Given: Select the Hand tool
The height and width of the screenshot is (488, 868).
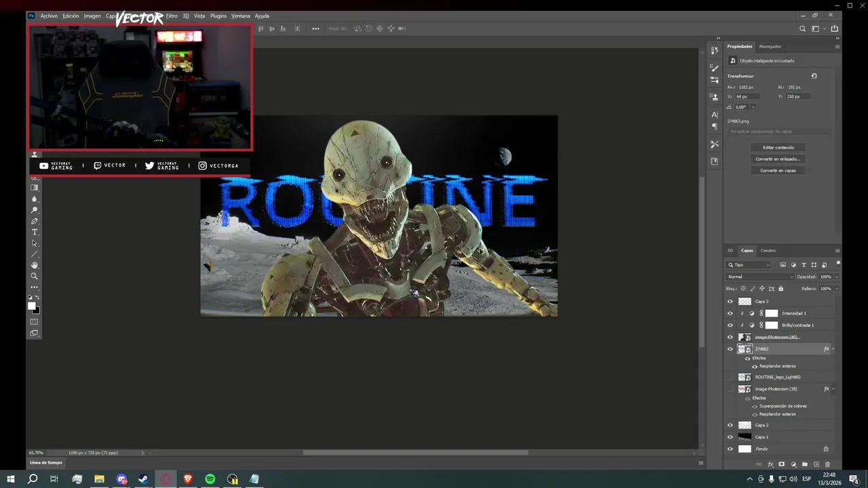Looking at the screenshot, I should pyautogui.click(x=35, y=265).
